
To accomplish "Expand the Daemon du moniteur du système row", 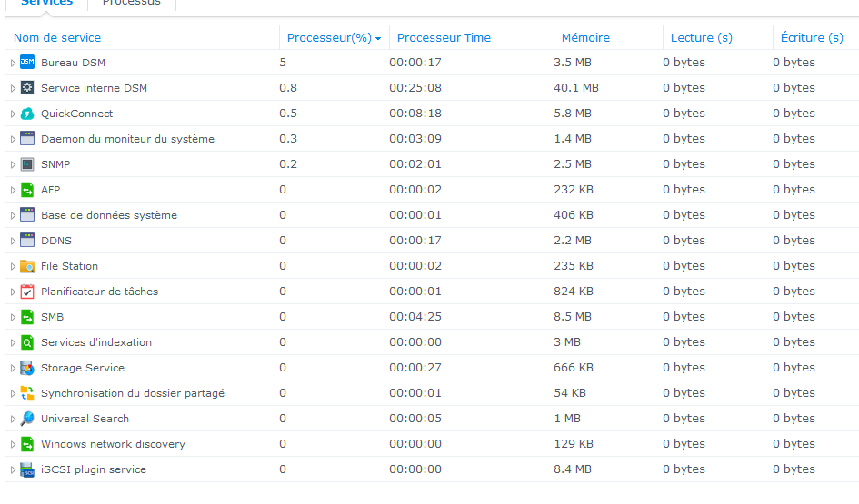I will (13, 139).
